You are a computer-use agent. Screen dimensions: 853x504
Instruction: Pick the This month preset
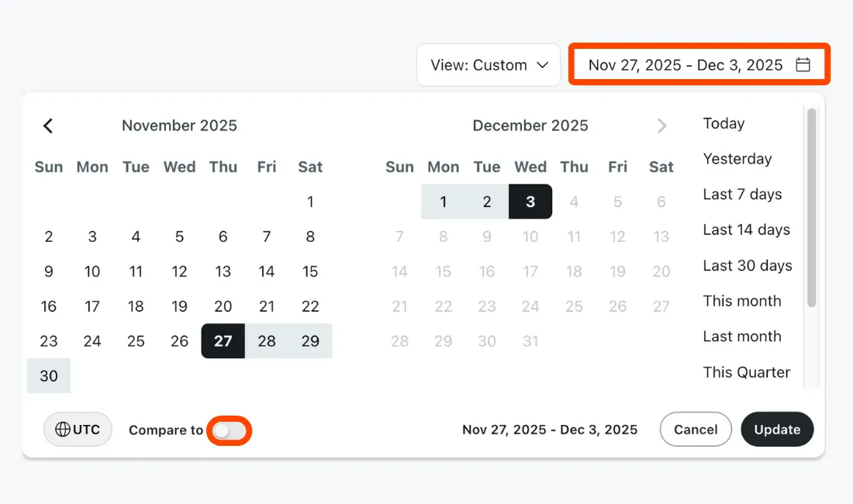[742, 301]
